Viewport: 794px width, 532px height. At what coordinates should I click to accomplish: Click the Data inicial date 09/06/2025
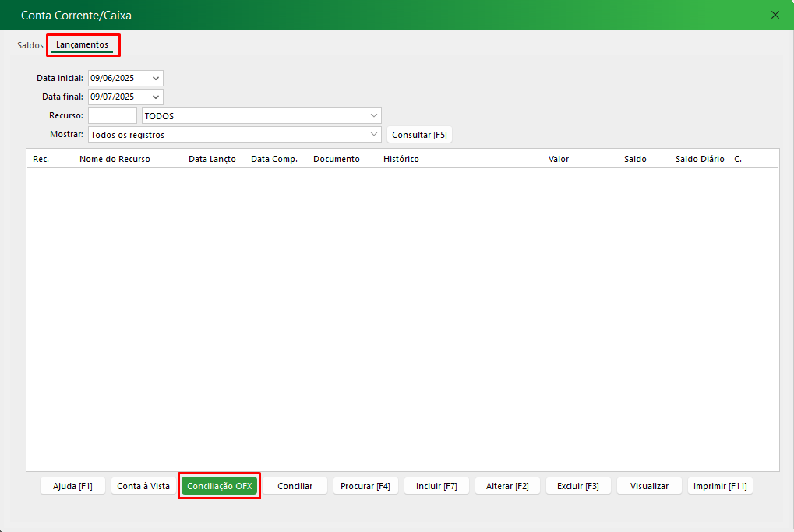pos(112,78)
